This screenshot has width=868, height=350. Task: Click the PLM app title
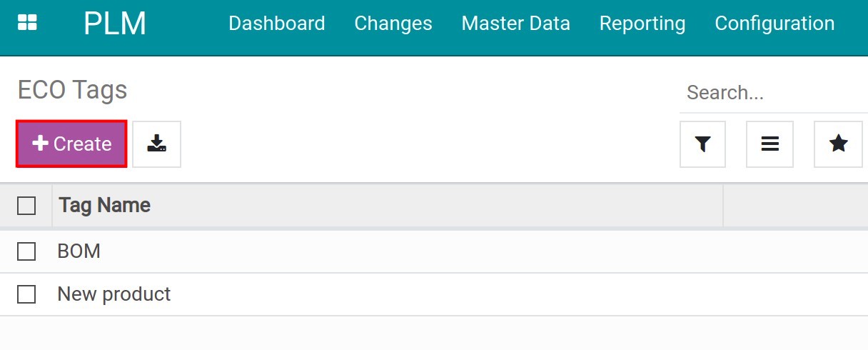[114, 24]
